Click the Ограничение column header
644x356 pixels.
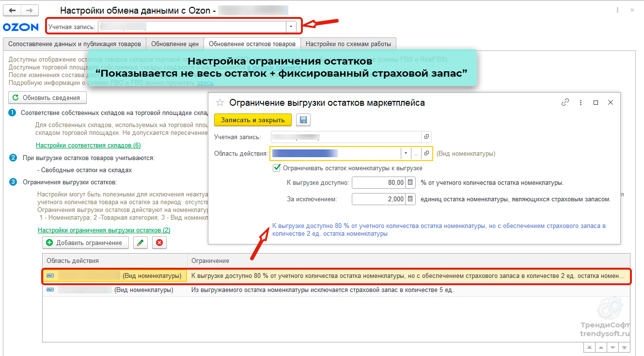point(408,261)
